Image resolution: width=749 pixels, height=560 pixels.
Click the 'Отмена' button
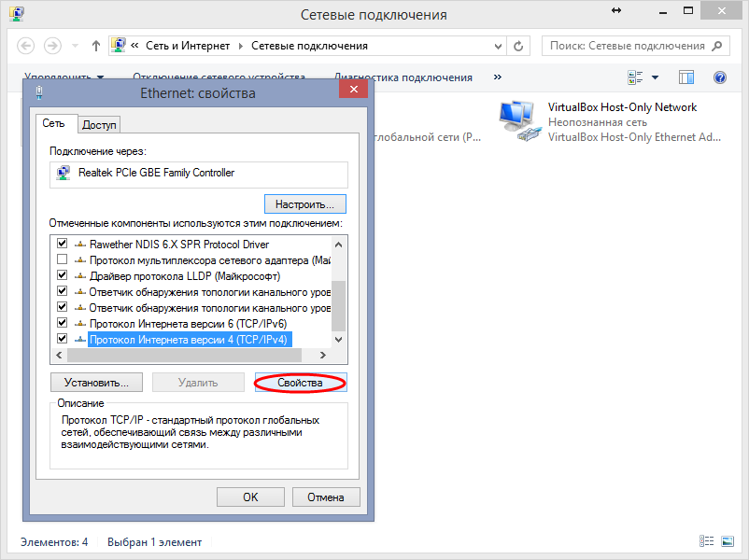326,497
